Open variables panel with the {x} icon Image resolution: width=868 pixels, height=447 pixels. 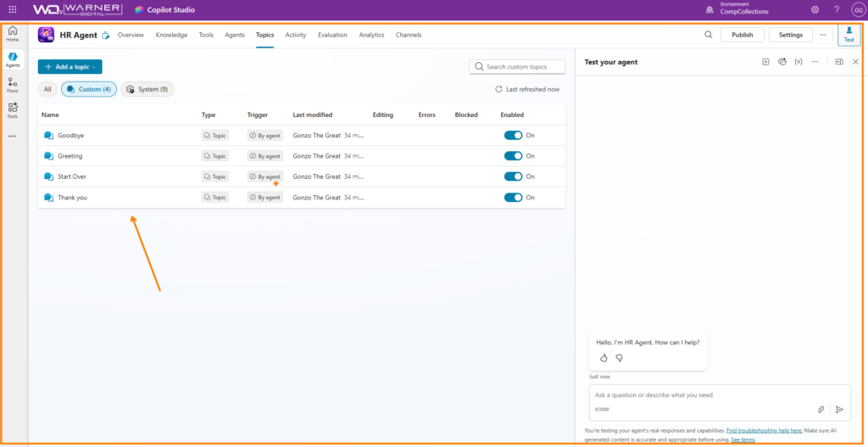798,62
